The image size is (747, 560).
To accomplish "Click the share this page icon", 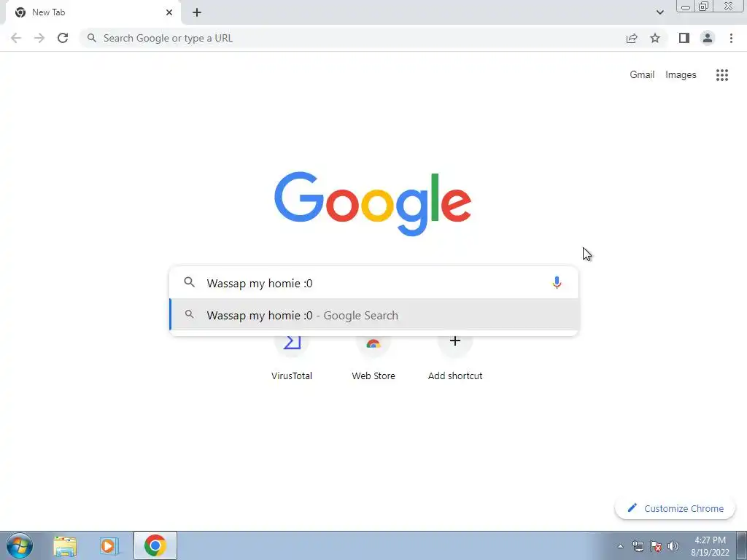I will 632,38.
